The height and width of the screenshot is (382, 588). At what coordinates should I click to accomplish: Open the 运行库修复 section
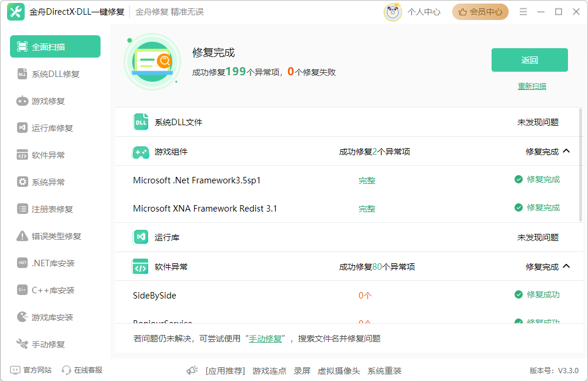(x=55, y=128)
